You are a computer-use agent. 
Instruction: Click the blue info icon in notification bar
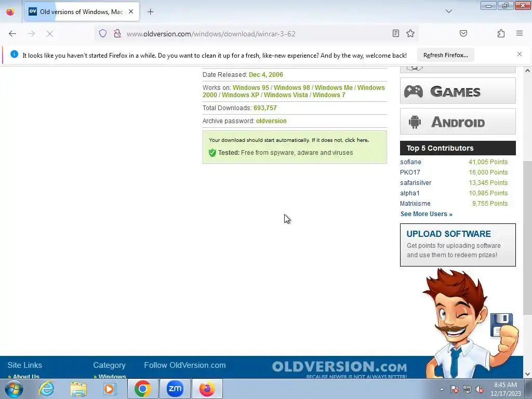14,54
